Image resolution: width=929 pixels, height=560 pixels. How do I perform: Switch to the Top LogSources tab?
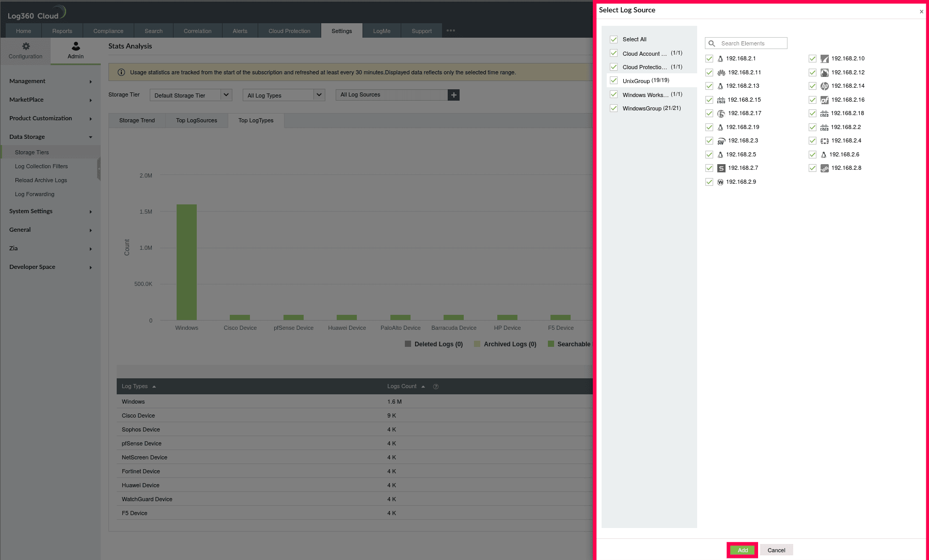tap(196, 120)
